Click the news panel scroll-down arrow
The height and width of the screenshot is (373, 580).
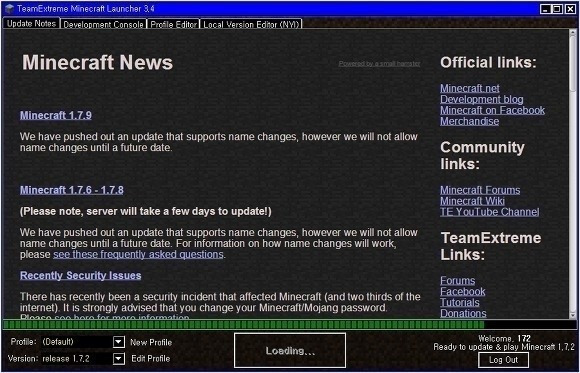click(573, 315)
